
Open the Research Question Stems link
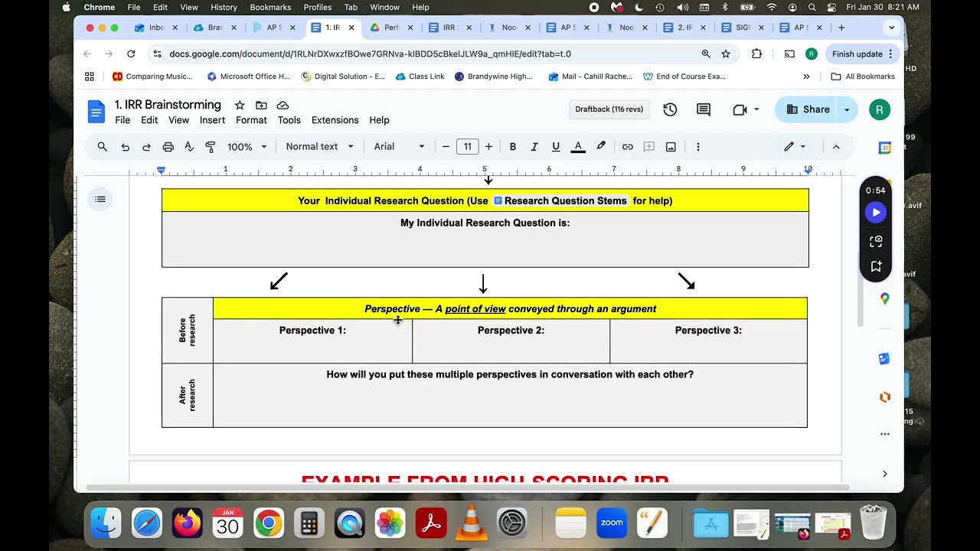[x=560, y=201]
